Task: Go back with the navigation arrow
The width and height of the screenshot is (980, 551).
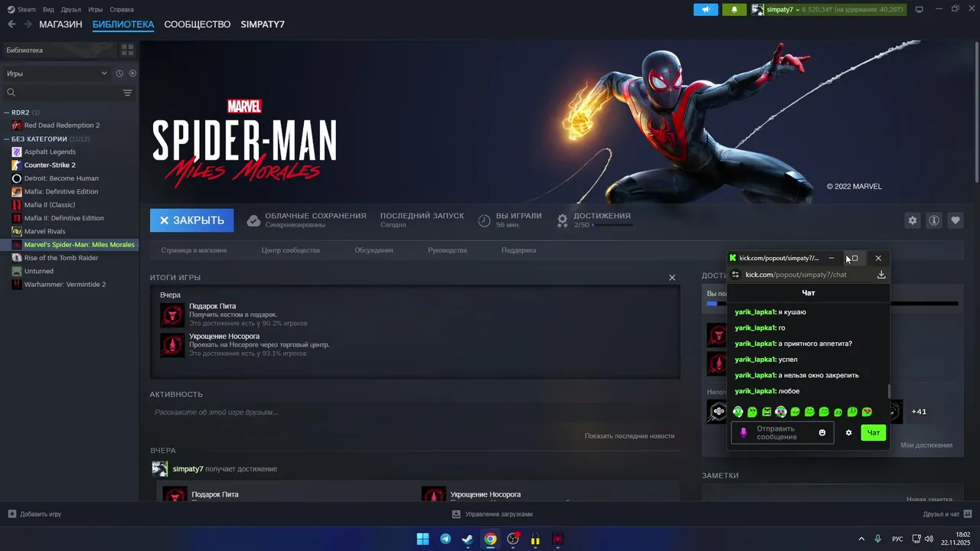Action: pyautogui.click(x=11, y=24)
